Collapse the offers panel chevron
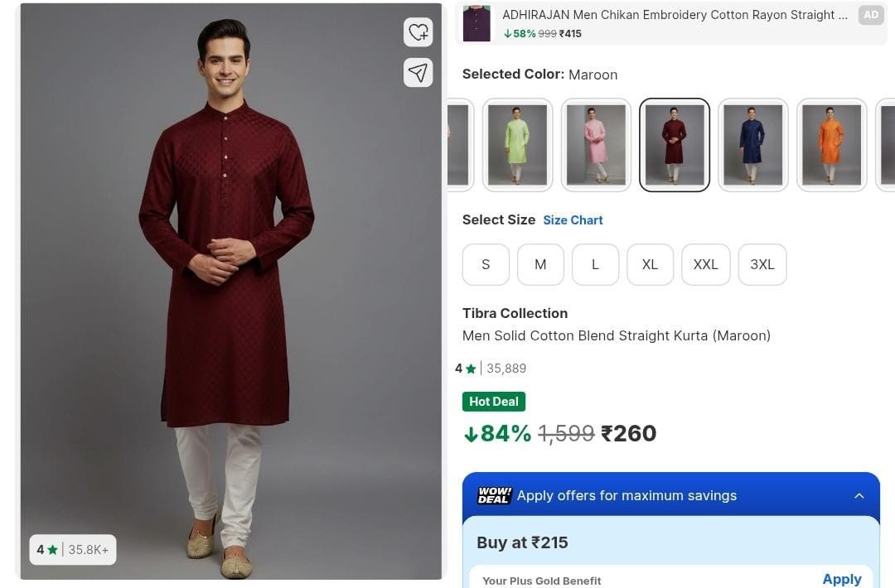Viewport: 895px width, 588px height. 859,495
